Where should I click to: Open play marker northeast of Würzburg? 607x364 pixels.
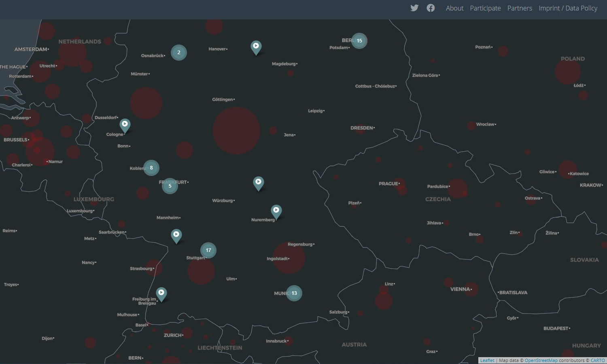pos(258,182)
